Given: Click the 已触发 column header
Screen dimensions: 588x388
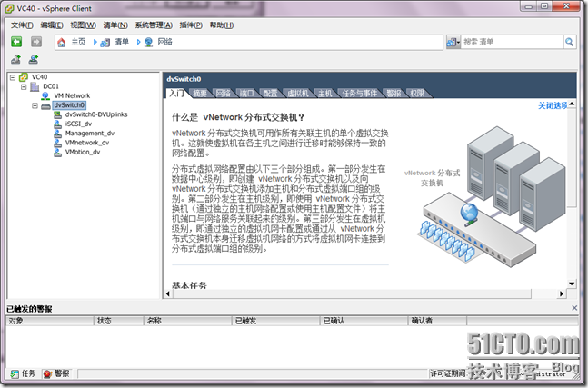Looking at the screenshot, I should tap(276, 321).
